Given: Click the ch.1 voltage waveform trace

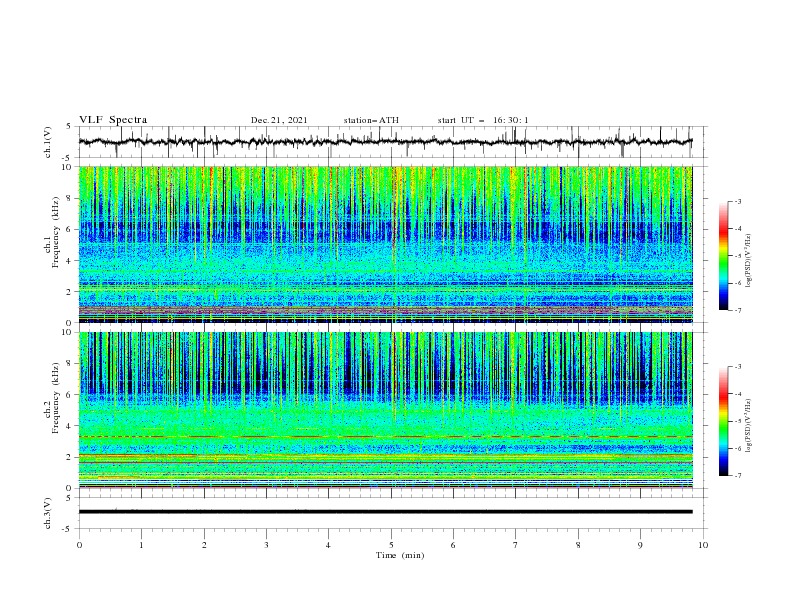Looking at the screenshot, I should click(x=385, y=142).
